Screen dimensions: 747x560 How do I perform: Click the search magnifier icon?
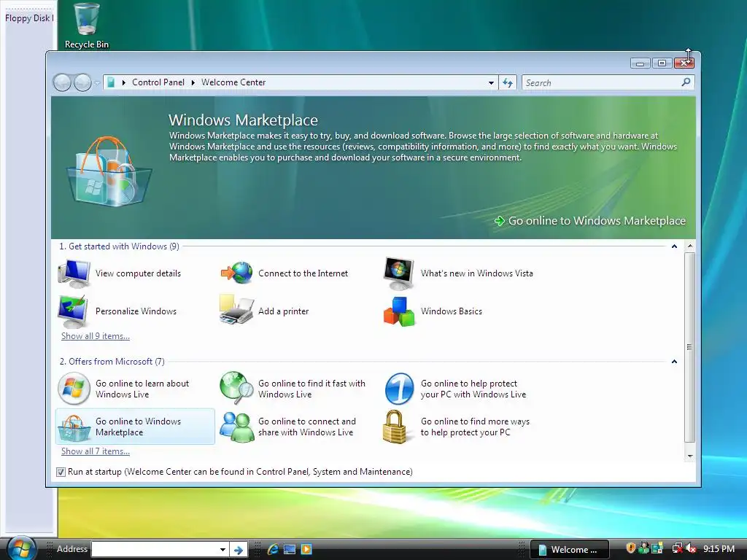coord(686,82)
